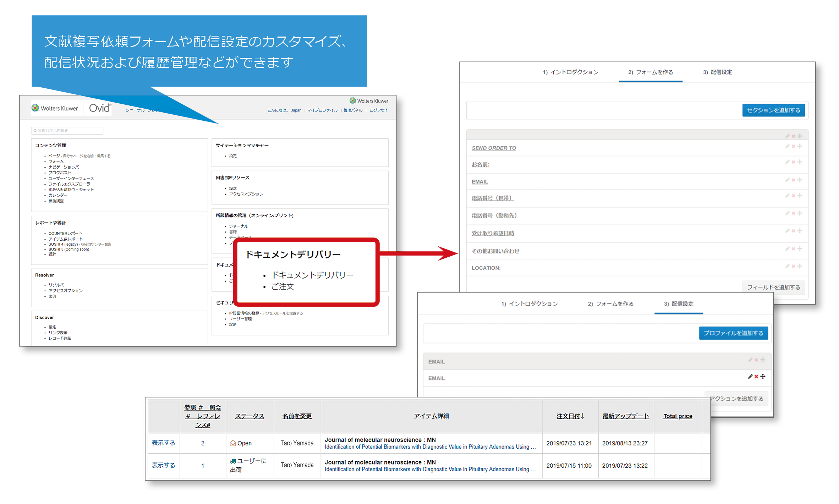This screenshot has height=504, width=839.
Task: Open the 表示する link for order 2
Action: pos(163,443)
